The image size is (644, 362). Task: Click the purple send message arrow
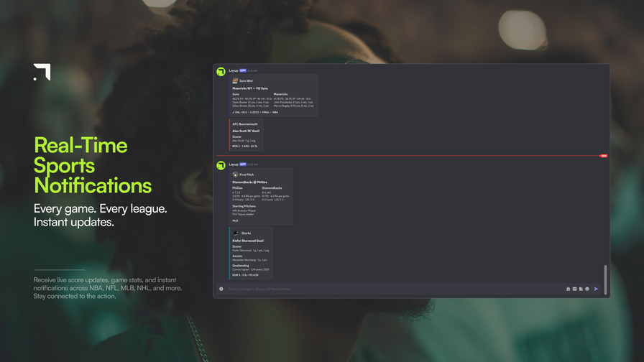pos(596,289)
